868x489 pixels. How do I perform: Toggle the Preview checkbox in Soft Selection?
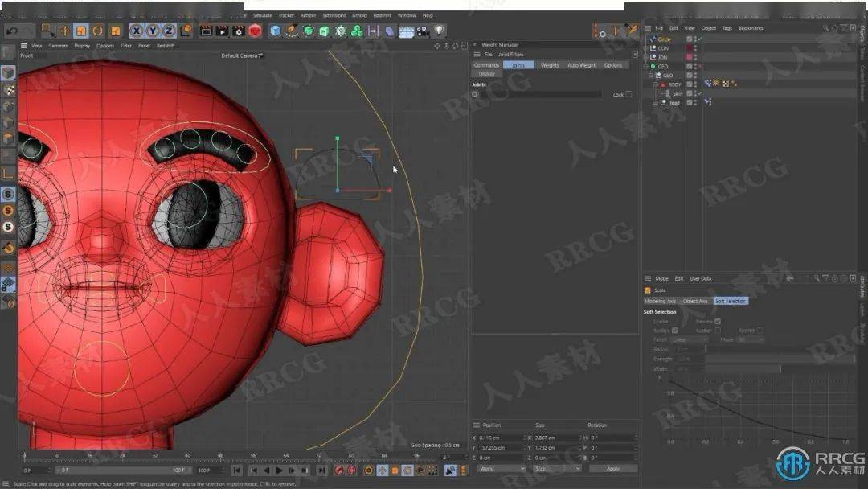coord(718,321)
